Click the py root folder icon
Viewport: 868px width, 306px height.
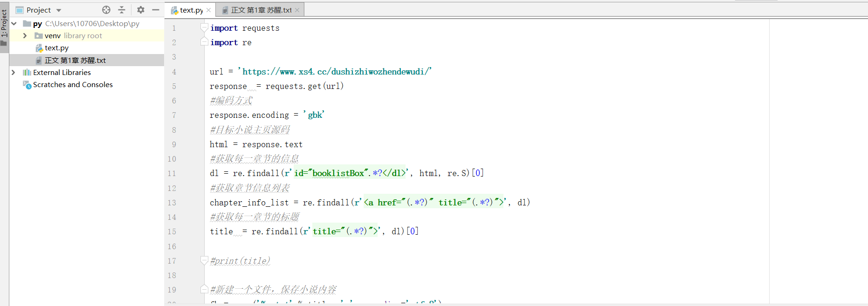coord(27,23)
